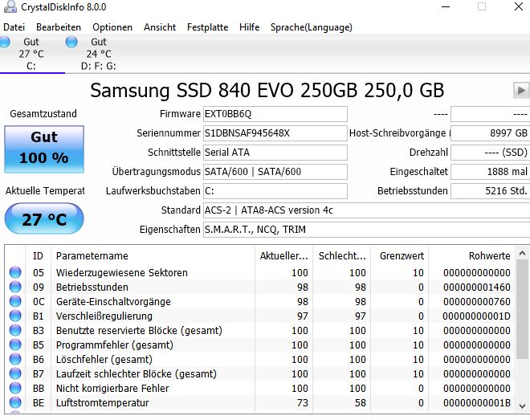The width and height of the screenshot is (530, 420).
Task: Click status icon of Wiederzugewiesene Sektoren row
Action: click(x=15, y=272)
